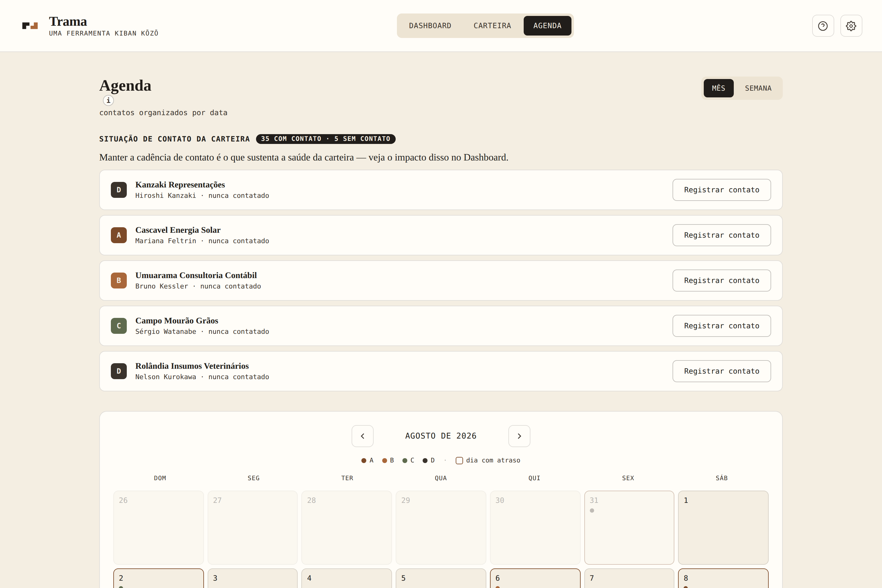882x588 pixels.
Task: Select calendar day 1 (Saturday)
Action: (723, 528)
